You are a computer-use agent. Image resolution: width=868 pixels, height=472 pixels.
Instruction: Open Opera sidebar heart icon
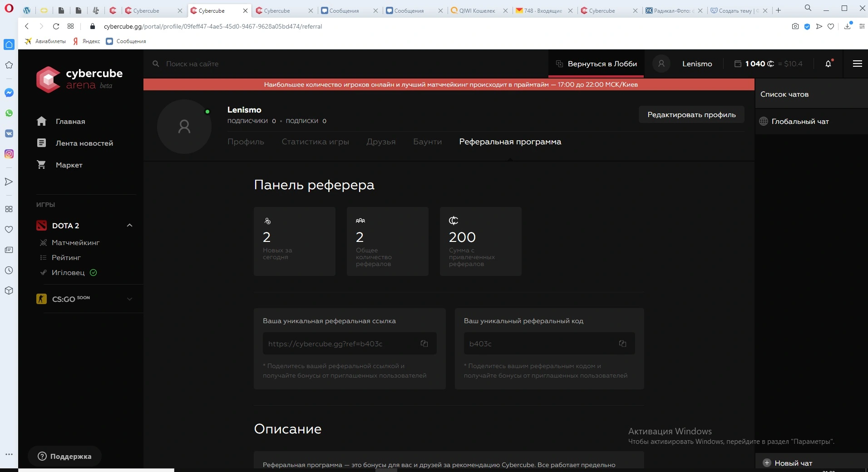9,229
